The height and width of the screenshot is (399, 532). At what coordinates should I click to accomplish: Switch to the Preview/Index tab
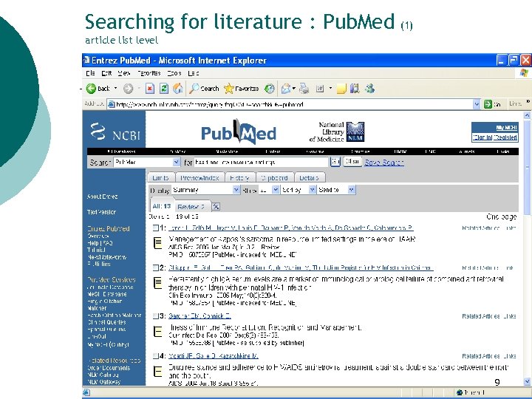(199, 178)
